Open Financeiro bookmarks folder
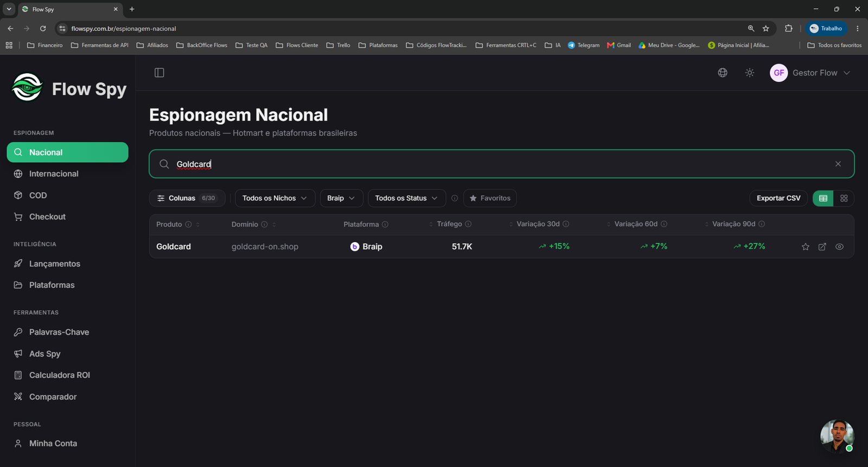 point(45,45)
